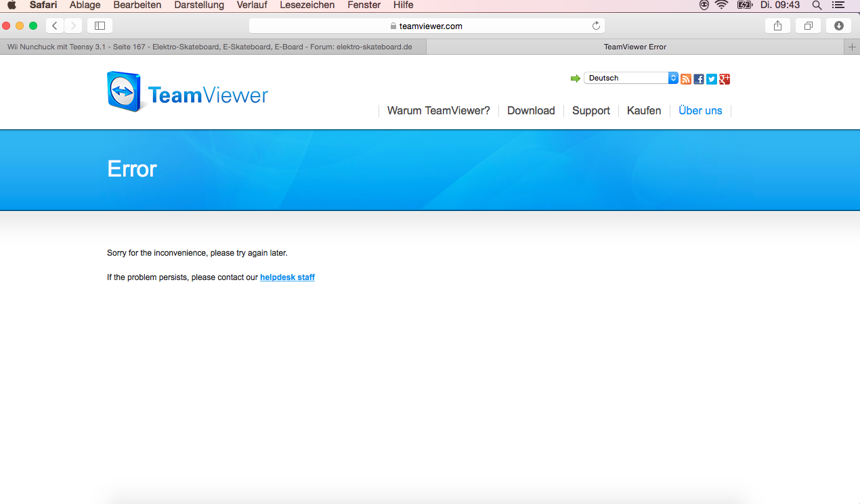The image size is (860, 504).
Task: Click the TeamViewer logo
Action: [x=188, y=92]
